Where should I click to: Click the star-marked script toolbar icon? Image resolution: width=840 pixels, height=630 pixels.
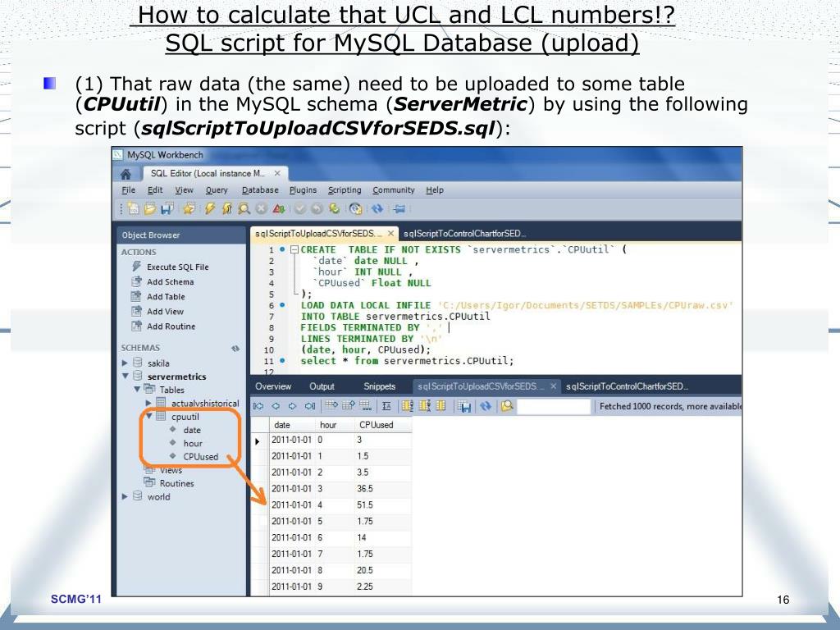[189, 208]
